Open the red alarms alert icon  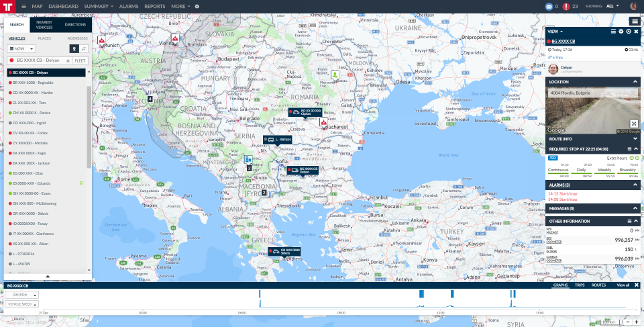(567, 6)
